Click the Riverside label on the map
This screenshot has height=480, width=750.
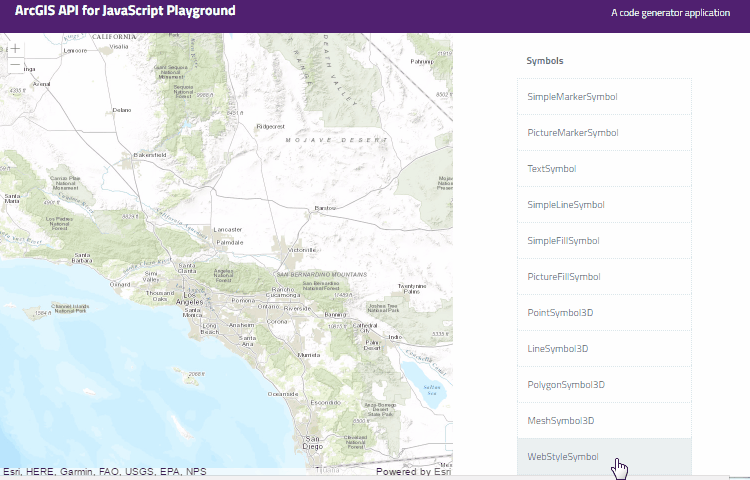(298, 308)
